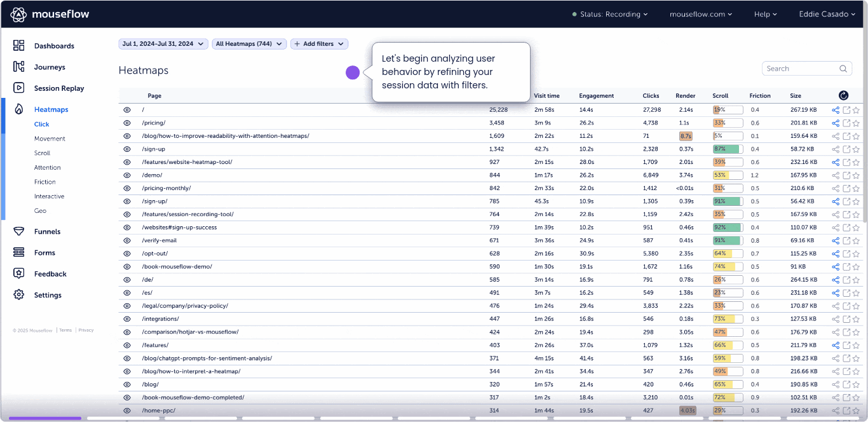Image resolution: width=868 pixels, height=422 pixels.
Task: Open Feedback icon in sidebar
Action: click(x=18, y=274)
